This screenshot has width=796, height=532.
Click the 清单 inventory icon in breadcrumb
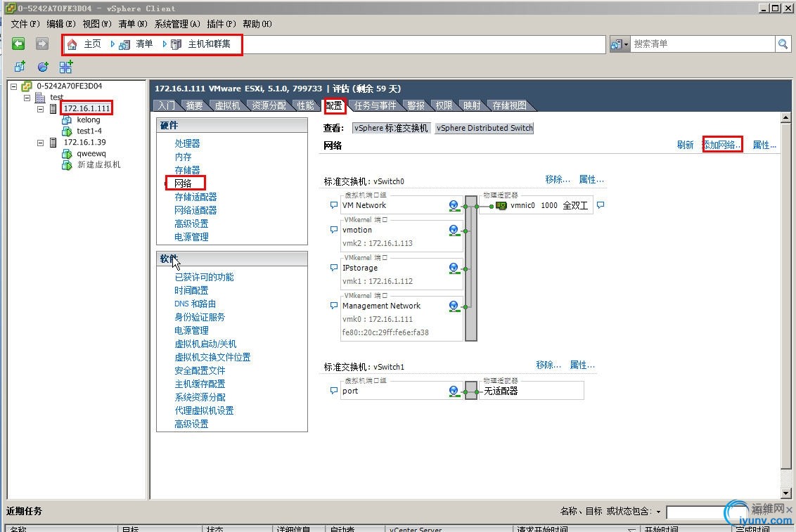124,45
